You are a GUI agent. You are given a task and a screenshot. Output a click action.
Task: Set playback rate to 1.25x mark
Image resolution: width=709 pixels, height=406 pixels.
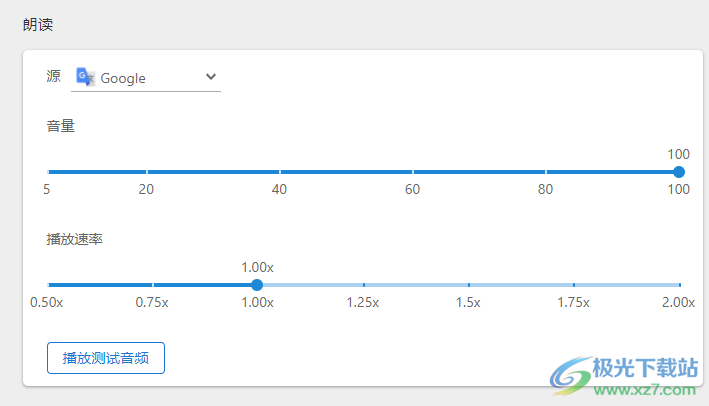(363, 285)
